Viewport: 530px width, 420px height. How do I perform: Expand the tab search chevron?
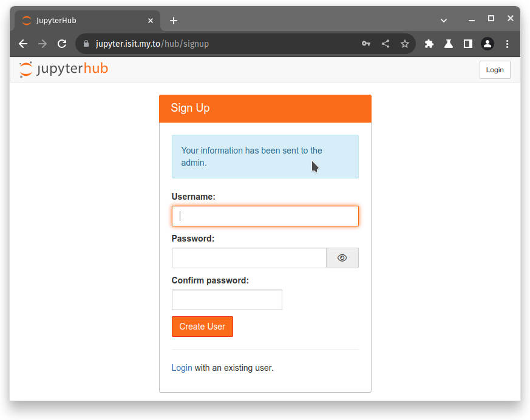point(444,21)
